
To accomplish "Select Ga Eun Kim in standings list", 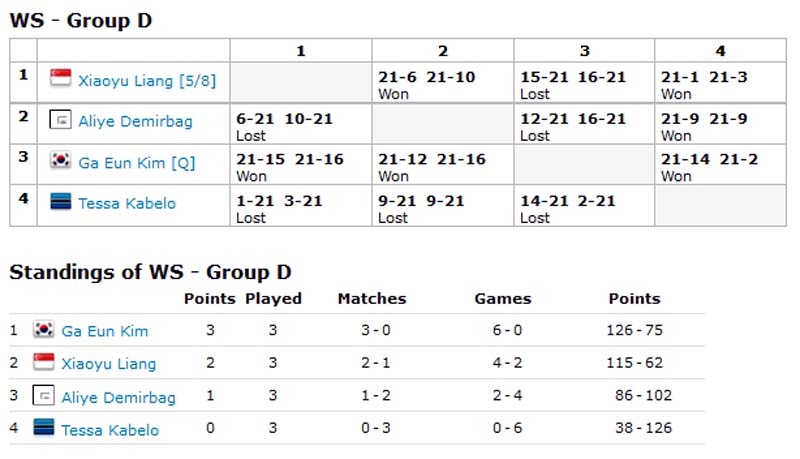I will coord(105,331).
